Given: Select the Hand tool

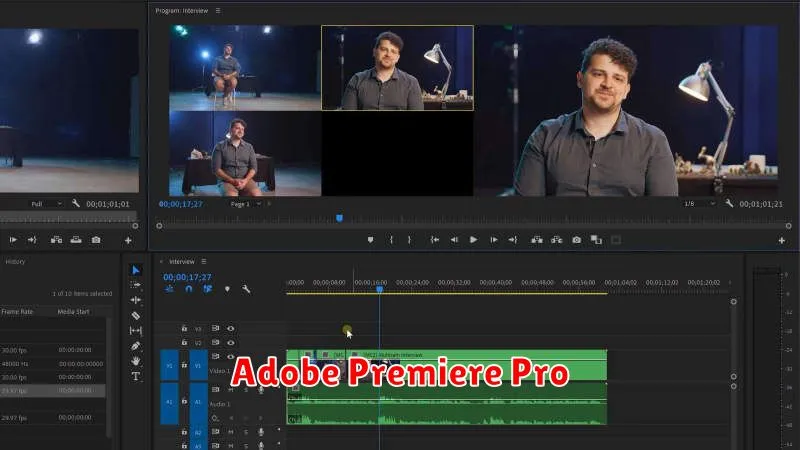Looking at the screenshot, I should click(x=136, y=361).
